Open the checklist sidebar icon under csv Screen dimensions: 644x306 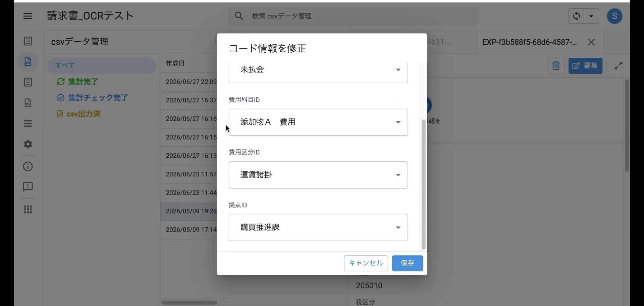pos(28,82)
